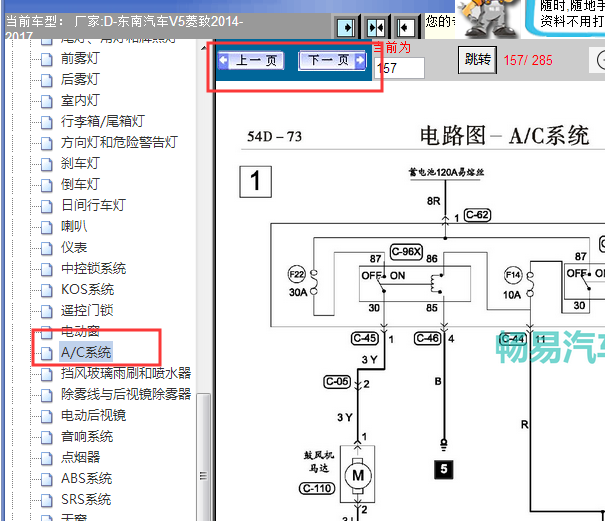Open ABS系统 tree item
The width and height of the screenshot is (605, 521).
tap(86, 479)
